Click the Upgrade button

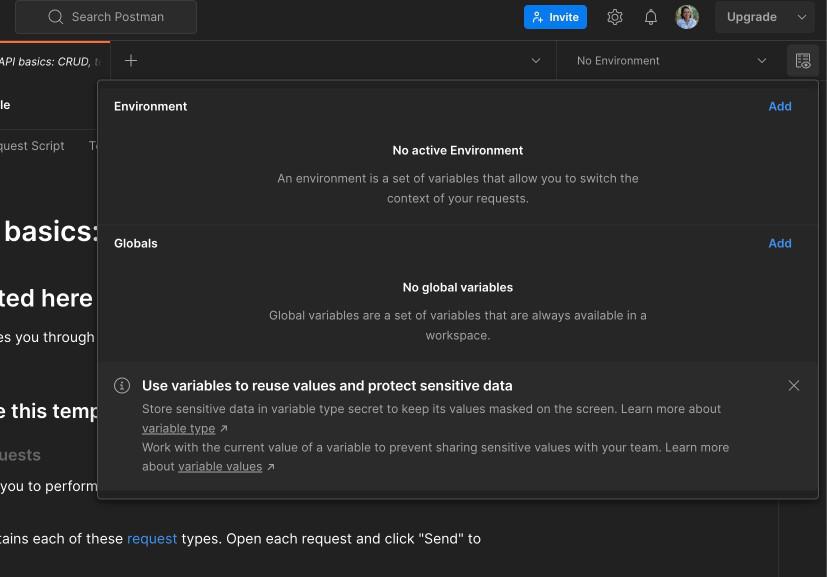click(x=752, y=17)
